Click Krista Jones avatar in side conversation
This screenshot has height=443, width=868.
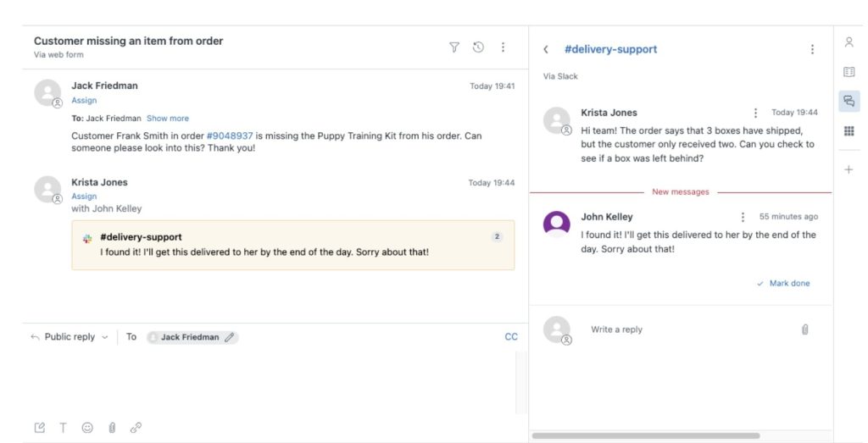pos(557,120)
